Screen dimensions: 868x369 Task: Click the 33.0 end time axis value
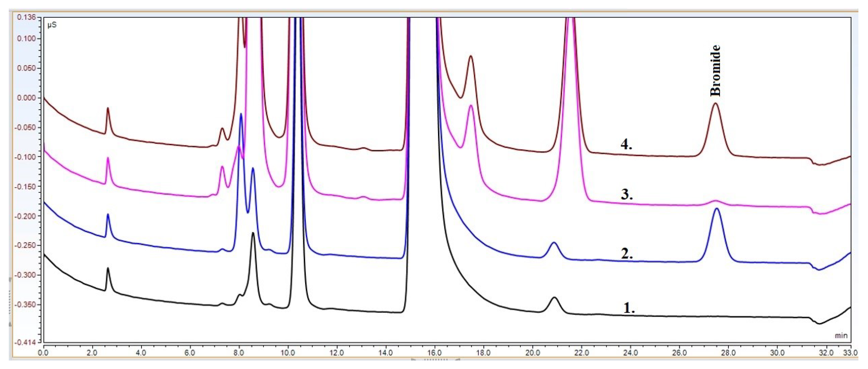[851, 353]
